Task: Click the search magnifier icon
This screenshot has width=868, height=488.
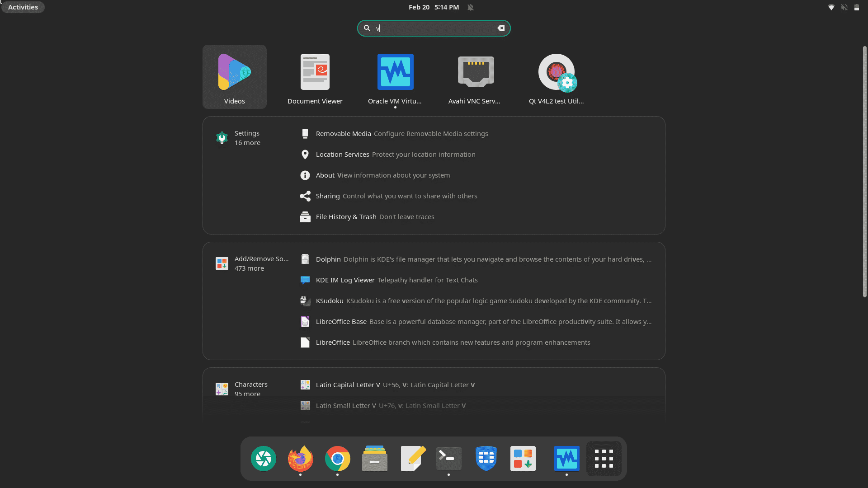Action: 367,28
